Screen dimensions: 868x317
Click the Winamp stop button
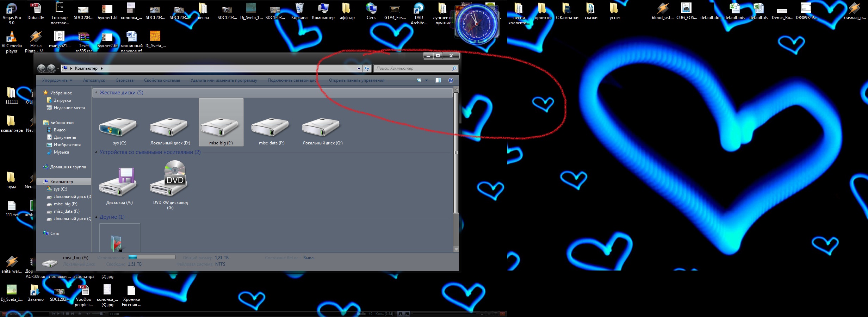[67, 313]
